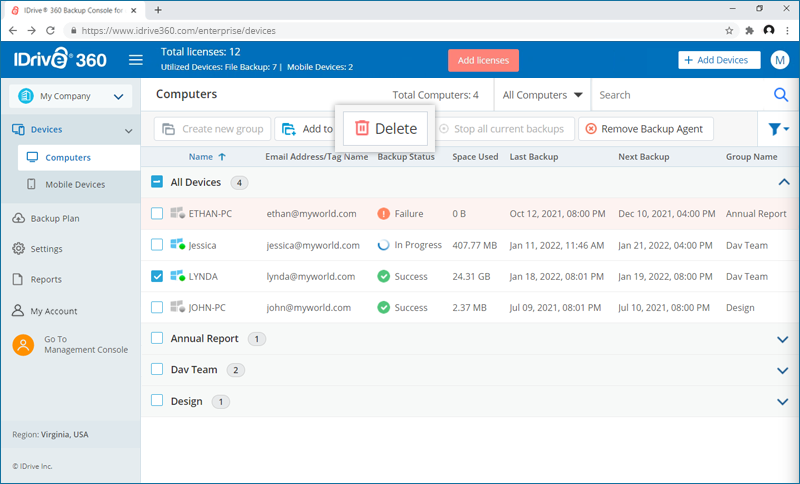Go forward in browser
The height and width of the screenshot is (484, 800).
[32, 31]
